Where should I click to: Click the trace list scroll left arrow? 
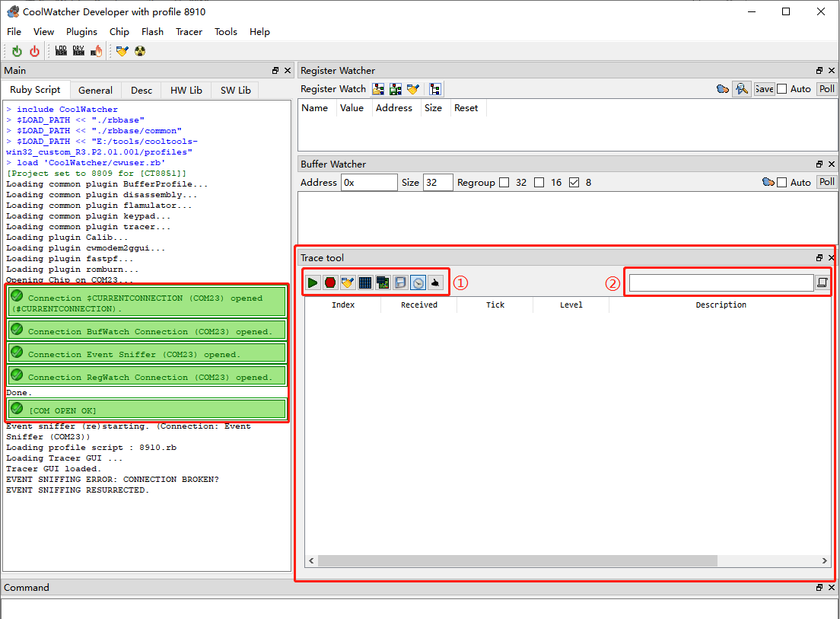(311, 560)
